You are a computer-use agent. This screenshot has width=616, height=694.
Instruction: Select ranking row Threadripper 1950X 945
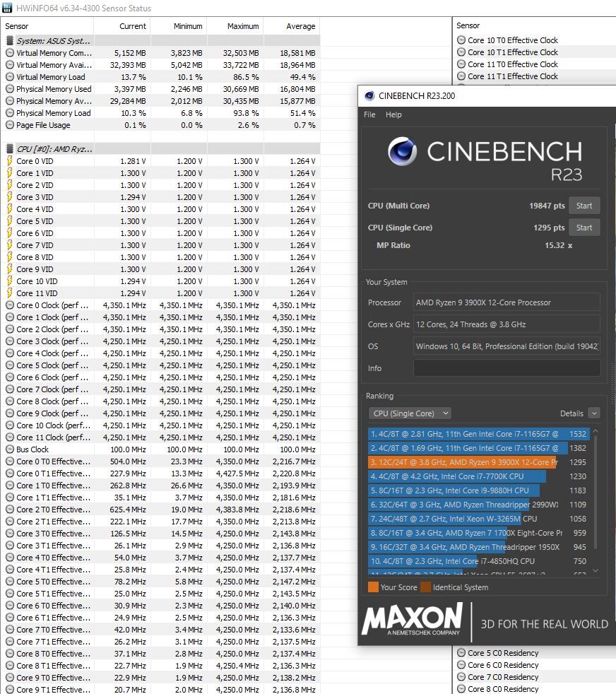(x=479, y=547)
